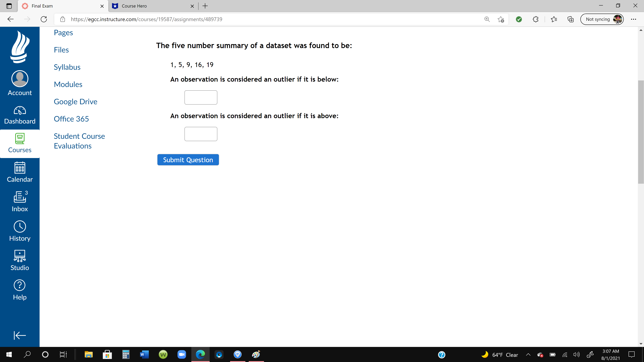Open the browser extensions puzzle icon
The image size is (644, 362).
pos(535,19)
